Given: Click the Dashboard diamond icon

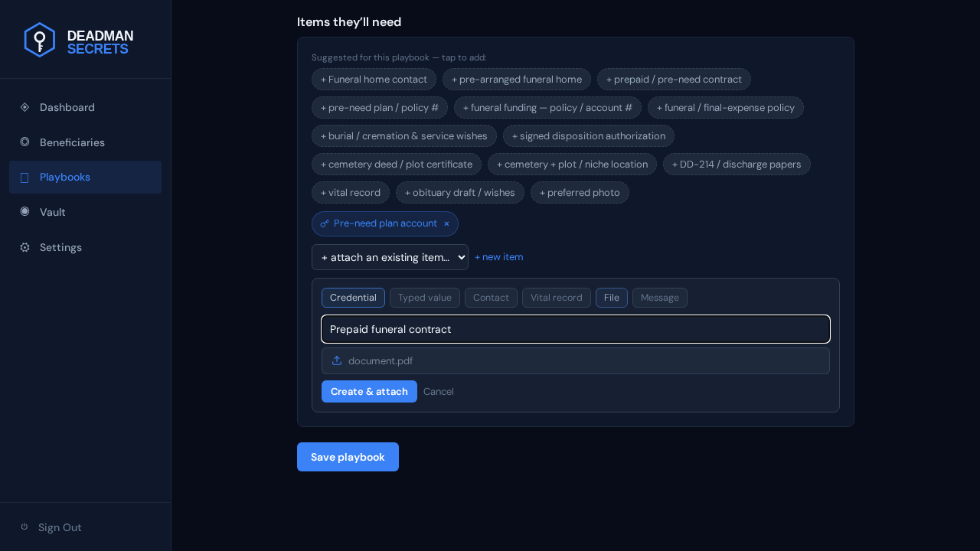Looking at the screenshot, I should 24,107.
